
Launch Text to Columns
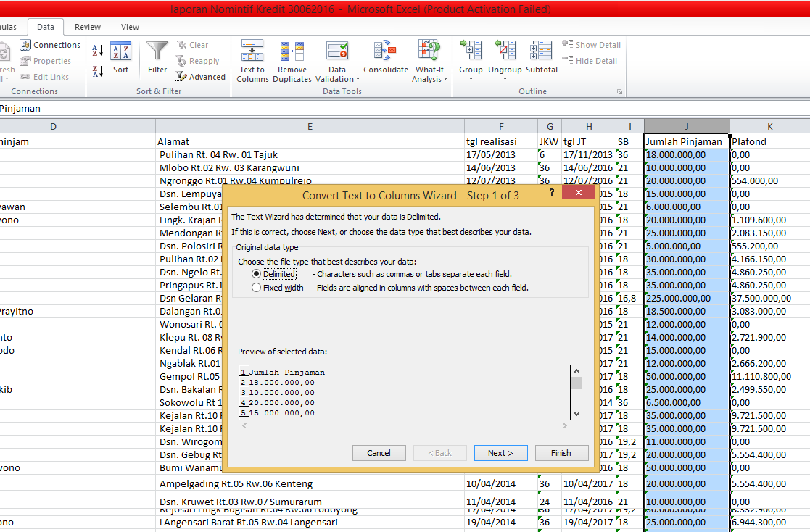pyautogui.click(x=252, y=61)
